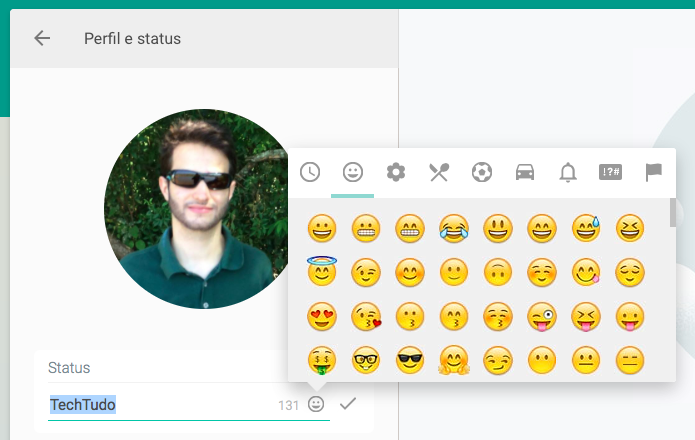Open the travel car emoji category
The image size is (695, 440).
pyautogui.click(x=525, y=172)
